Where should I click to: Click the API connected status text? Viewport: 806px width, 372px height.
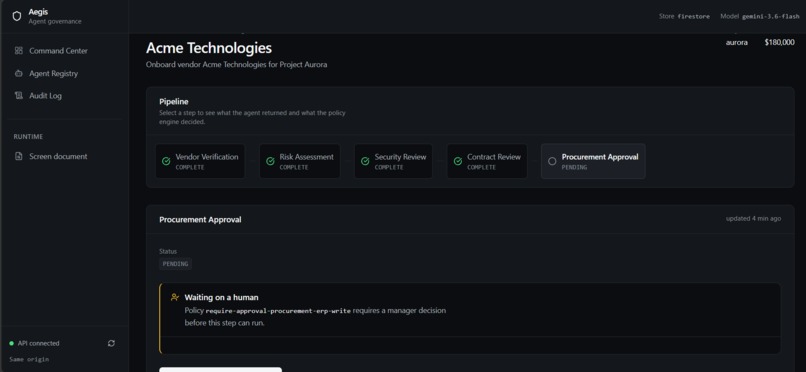pyautogui.click(x=39, y=343)
